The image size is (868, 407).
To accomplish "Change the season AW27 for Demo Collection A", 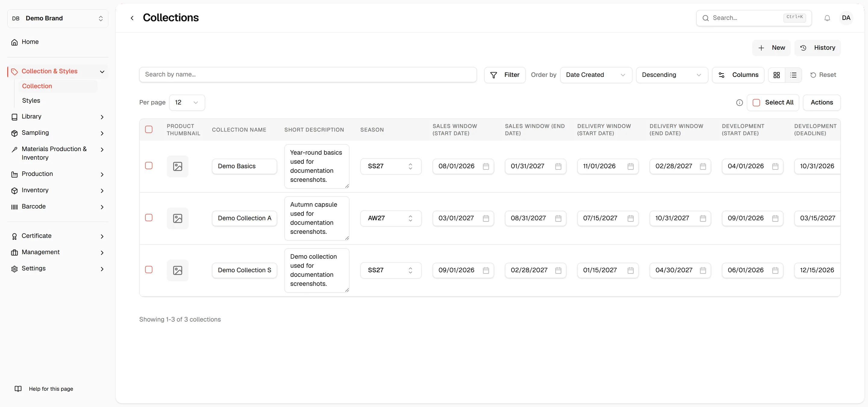I will (x=391, y=218).
